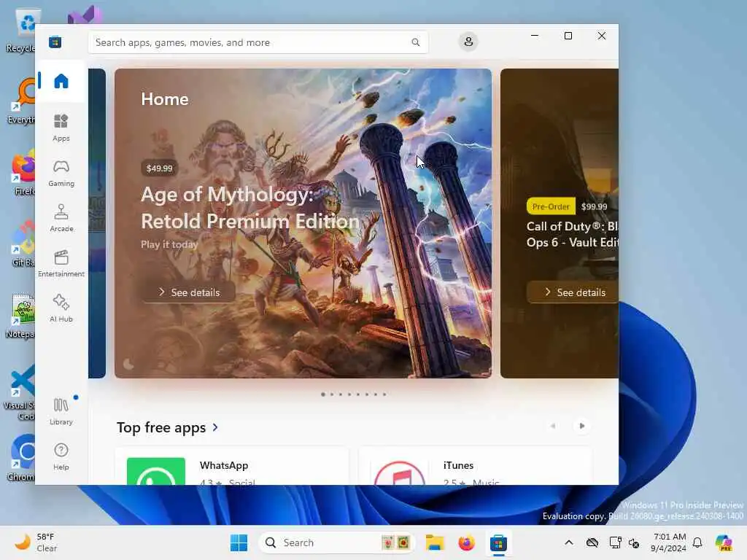Screen dimensions: 747x560
Task: Launch Firefox from the taskbar
Action: click(x=466, y=542)
